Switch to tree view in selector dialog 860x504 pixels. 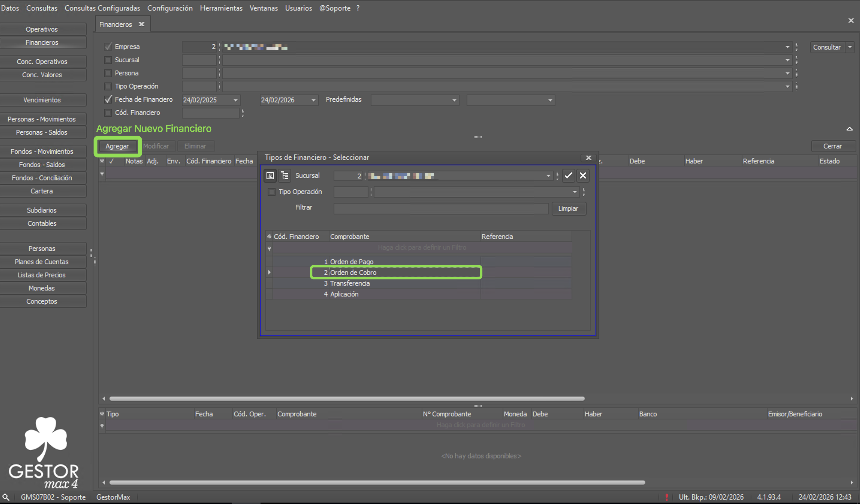click(285, 175)
